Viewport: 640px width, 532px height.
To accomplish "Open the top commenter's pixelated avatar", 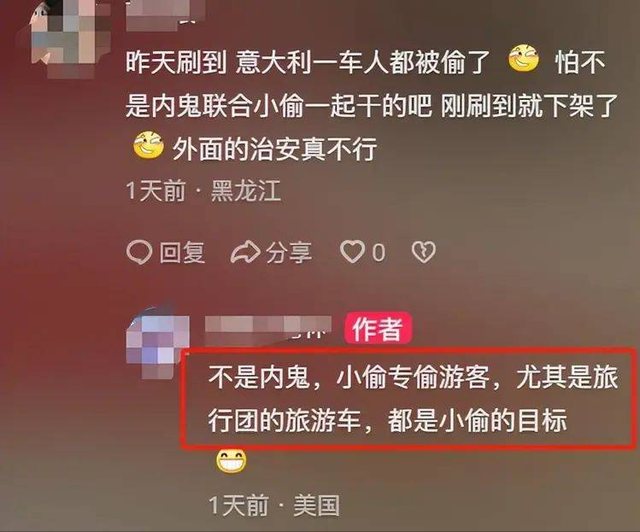I will point(67,37).
